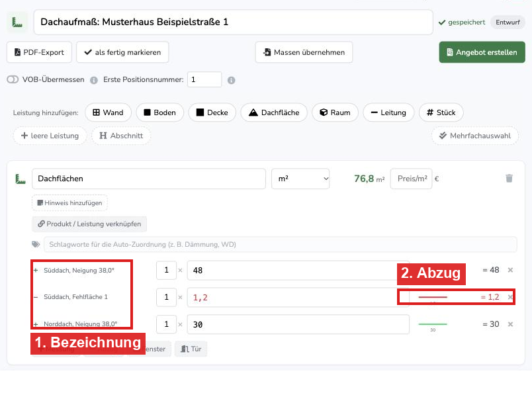This screenshot has height=397, width=532.
Task: Click the total 76,8 m² value
Action: click(x=369, y=179)
